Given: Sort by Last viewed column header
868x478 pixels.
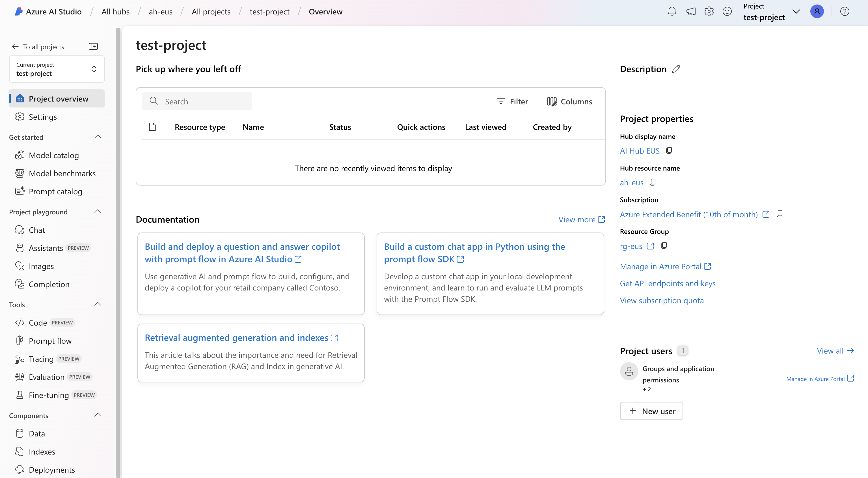Looking at the screenshot, I should [485, 127].
